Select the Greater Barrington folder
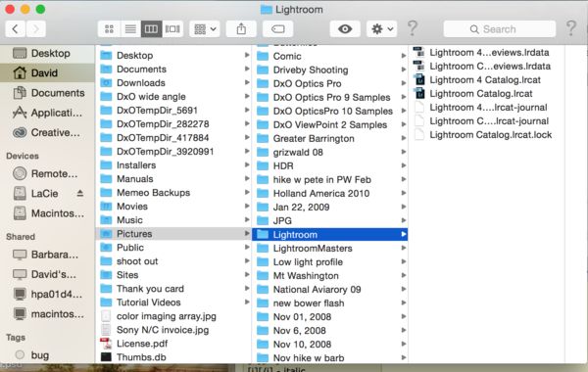The height and width of the screenshot is (372, 588). click(330, 138)
